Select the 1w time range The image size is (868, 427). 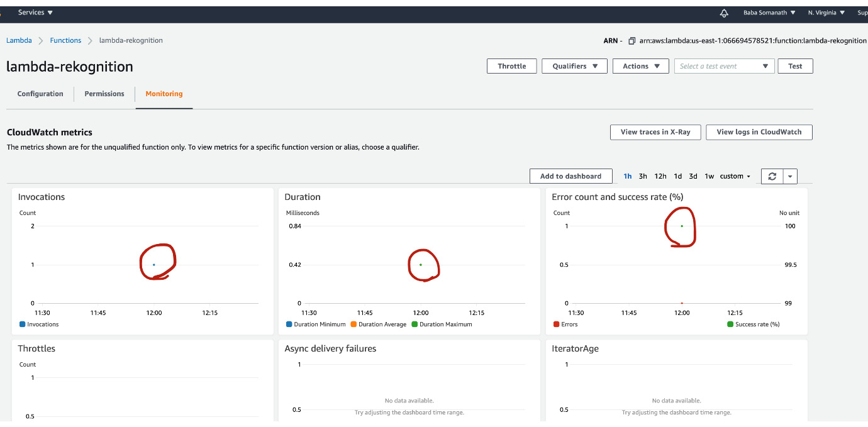point(709,177)
